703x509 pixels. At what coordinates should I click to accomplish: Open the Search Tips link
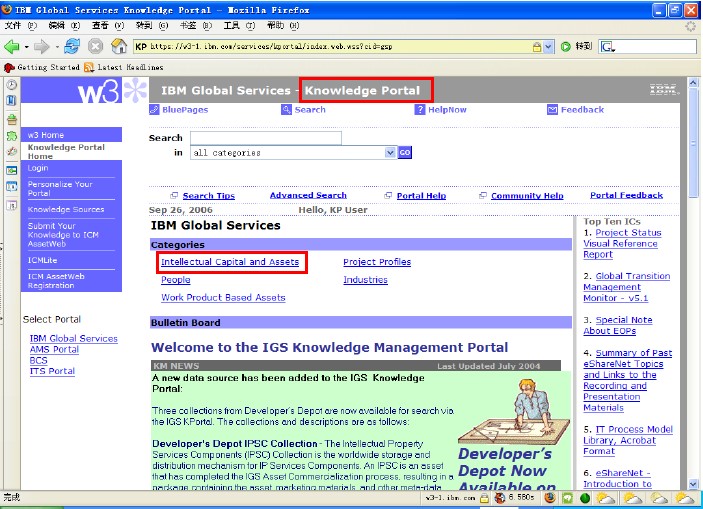(x=209, y=196)
